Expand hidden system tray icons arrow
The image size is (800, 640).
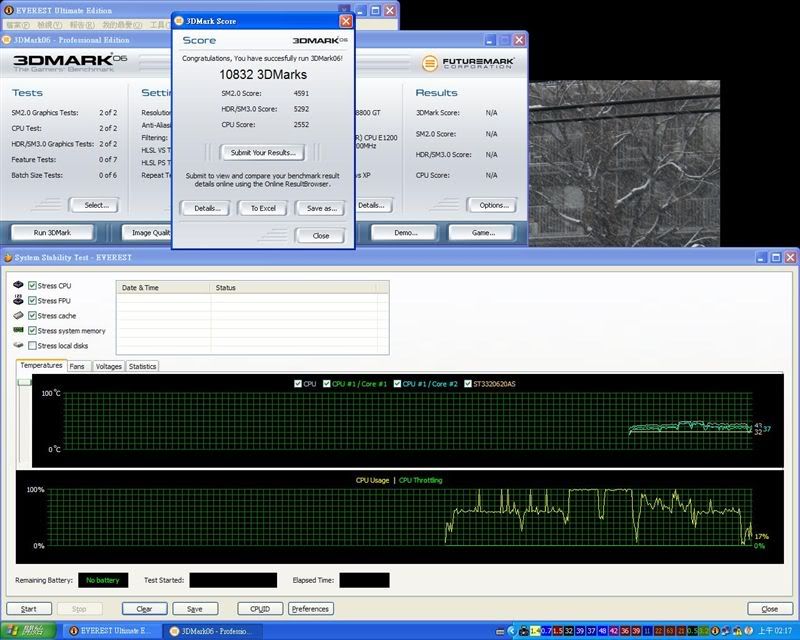point(512,631)
